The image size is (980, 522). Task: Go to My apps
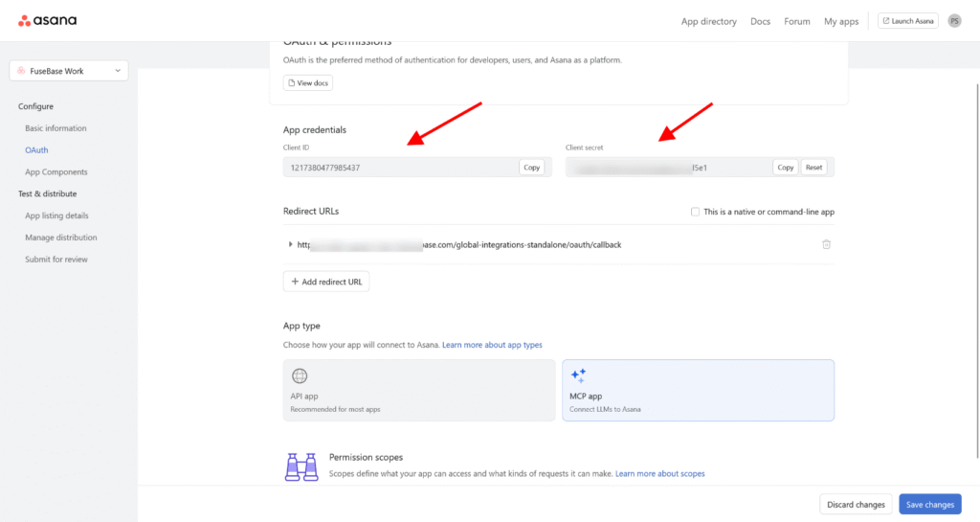click(841, 21)
